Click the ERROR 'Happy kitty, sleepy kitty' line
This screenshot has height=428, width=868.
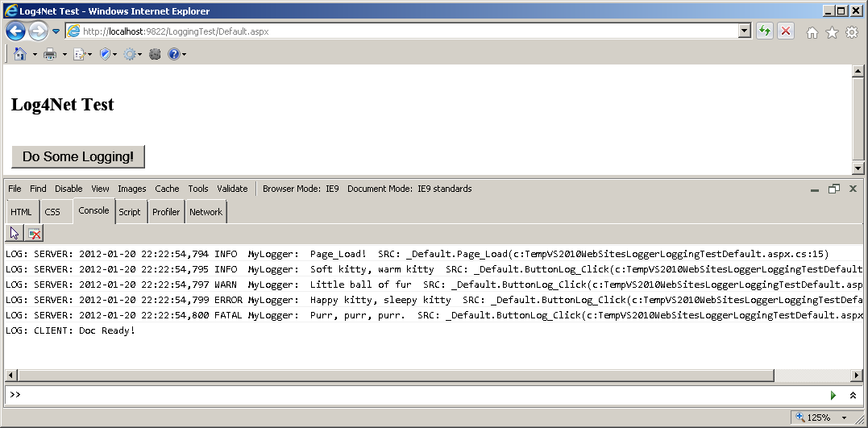[434, 300]
